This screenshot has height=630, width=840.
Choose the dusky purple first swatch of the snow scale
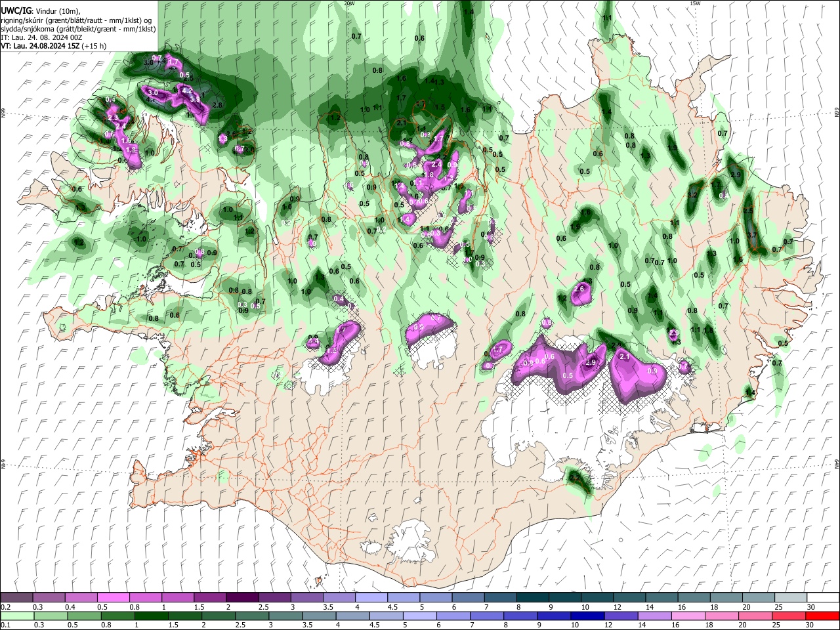(x=17, y=598)
